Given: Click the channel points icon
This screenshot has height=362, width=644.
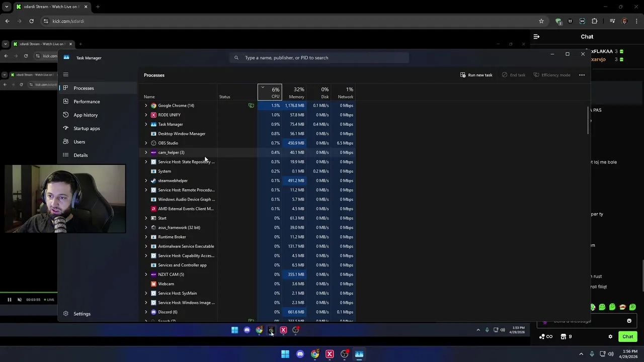Looking at the screenshot, I should (546, 337).
